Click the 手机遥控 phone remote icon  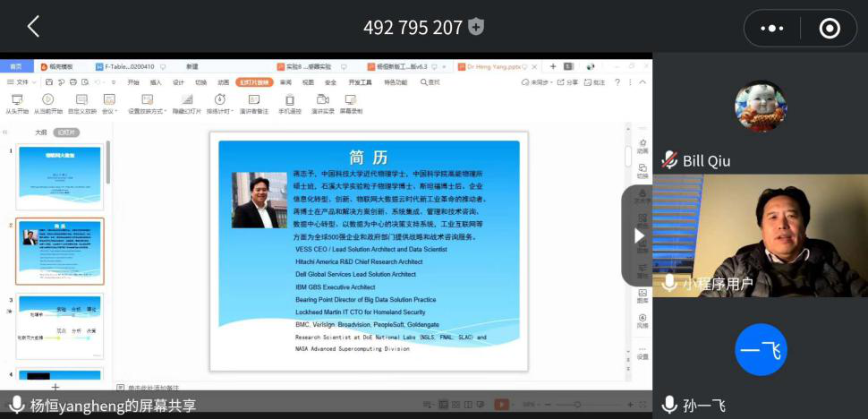click(x=289, y=100)
